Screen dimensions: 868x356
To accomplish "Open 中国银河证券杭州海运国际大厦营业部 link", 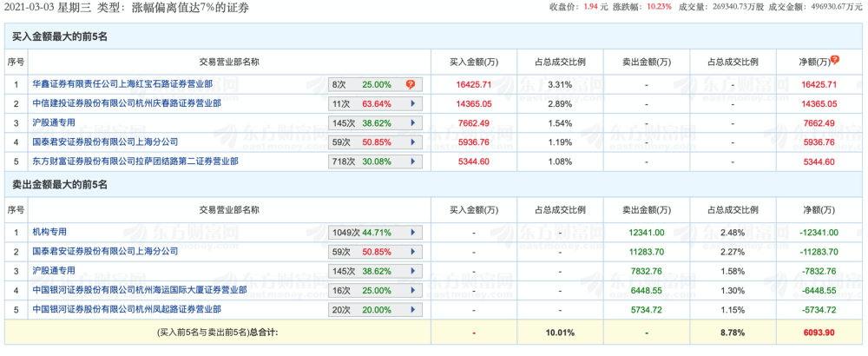I will [x=140, y=290].
